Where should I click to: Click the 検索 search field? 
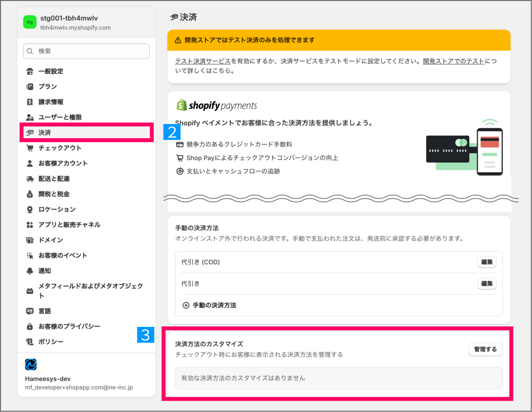[86, 51]
